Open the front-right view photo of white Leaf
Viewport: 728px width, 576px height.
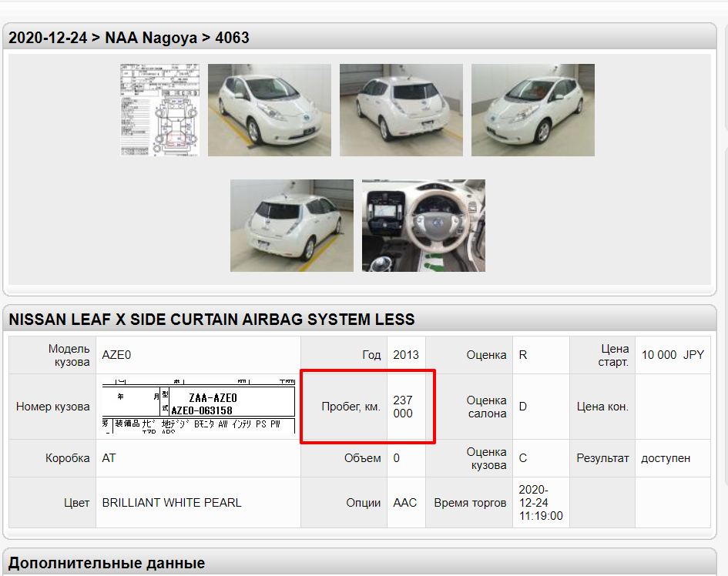click(x=270, y=110)
